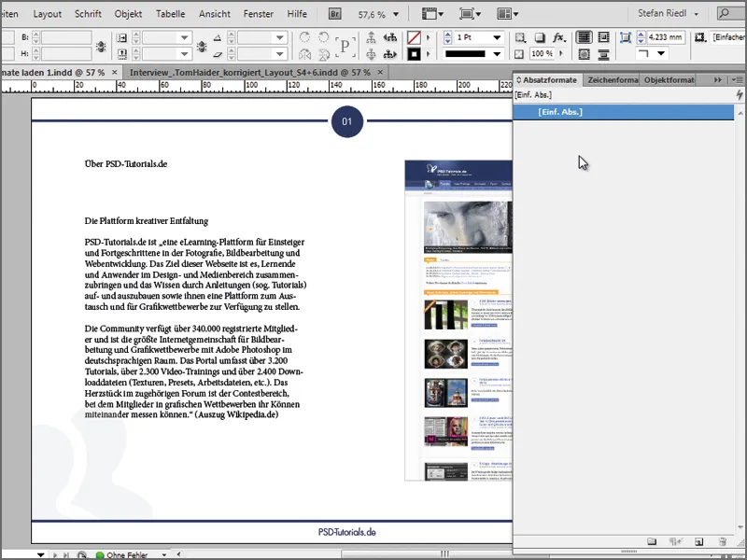Viewport: 747px width, 560px height.
Task: Click the 4,233 mm corner size field
Action: pyautogui.click(x=665, y=37)
